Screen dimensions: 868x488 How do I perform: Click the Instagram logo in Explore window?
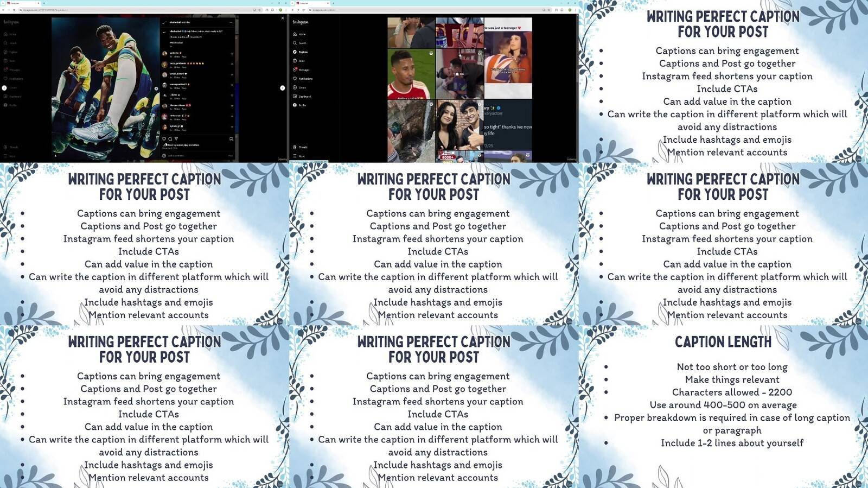(x=301, y=22)
